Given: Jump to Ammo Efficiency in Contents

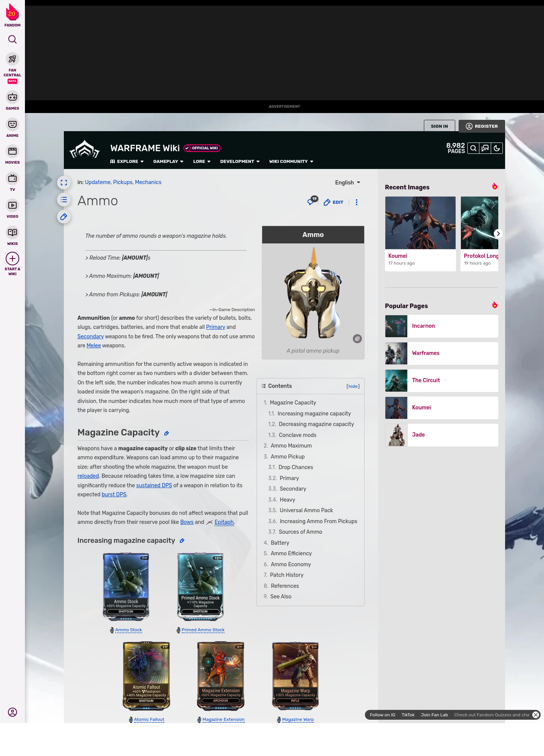Looking at the screenshot, I should pyautogui.click(x=291, y=553).
